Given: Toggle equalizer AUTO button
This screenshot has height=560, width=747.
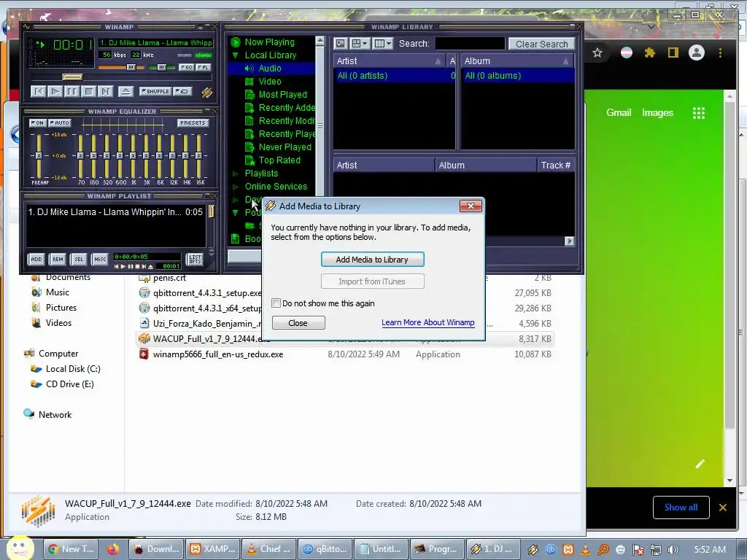Looking at the screenshot, I should [60, 122].
